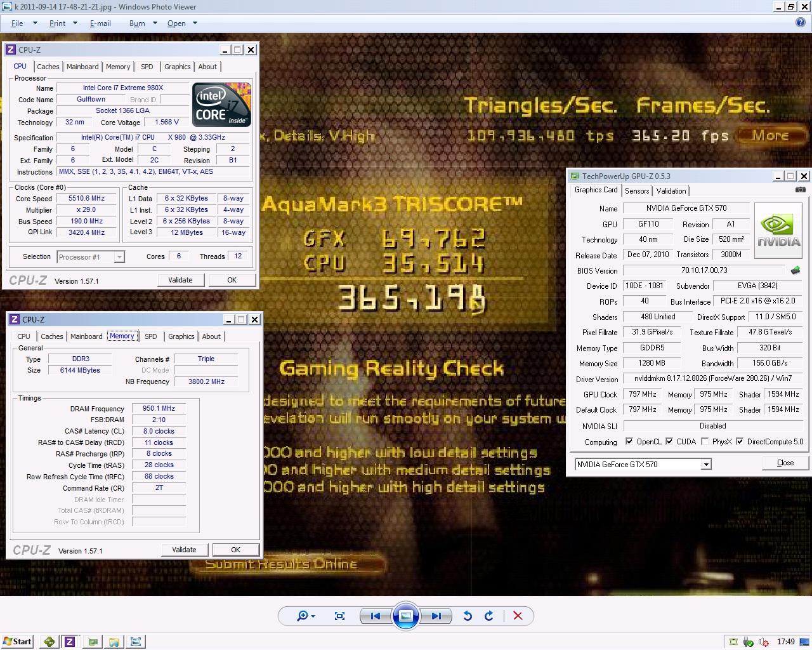
Task: Switch to the Sensors tab in GPU-Z
Action: coord(637,191)
